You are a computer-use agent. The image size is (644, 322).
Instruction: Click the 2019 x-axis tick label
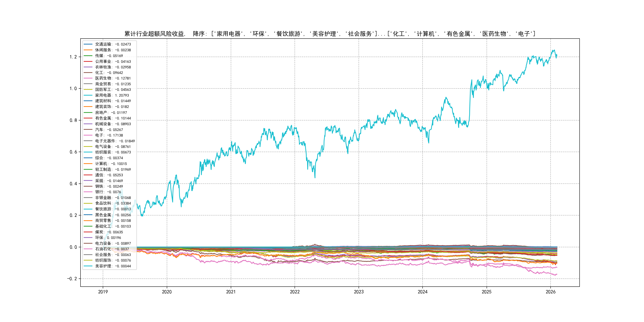pos(103,292)
